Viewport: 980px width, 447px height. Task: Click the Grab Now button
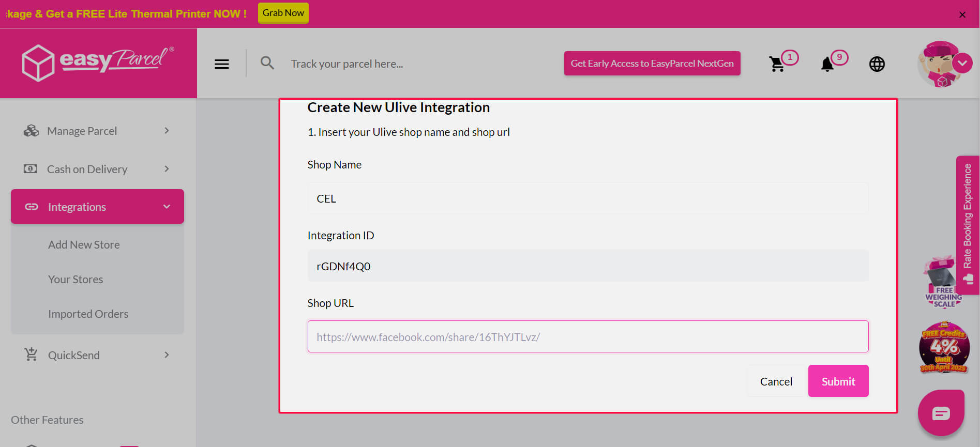(x=283, y=13)
